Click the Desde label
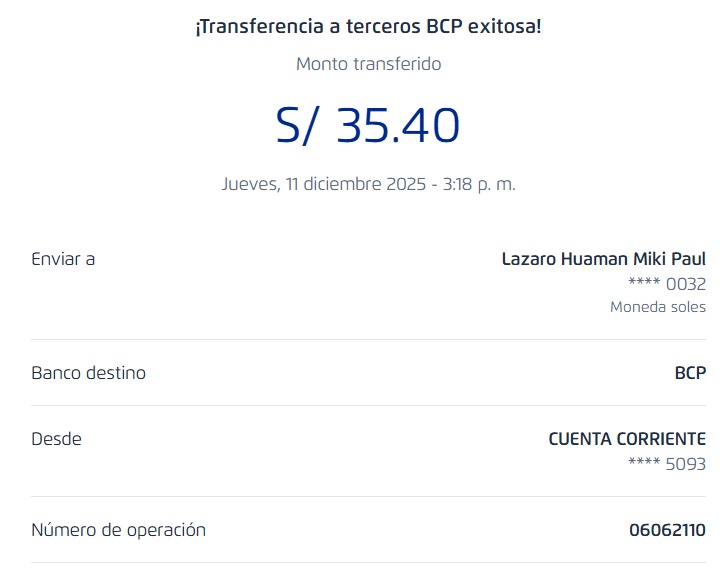 click(56, 439)
